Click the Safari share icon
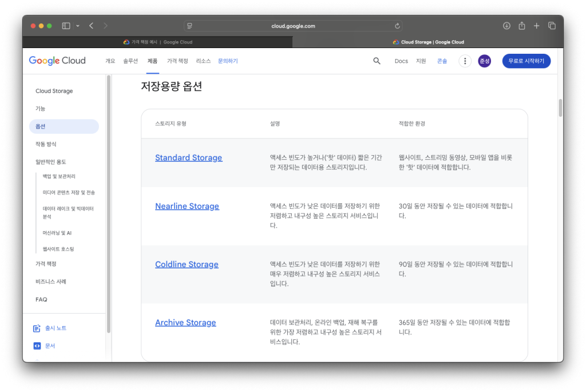586x392 pixels. tap(521, 26)
